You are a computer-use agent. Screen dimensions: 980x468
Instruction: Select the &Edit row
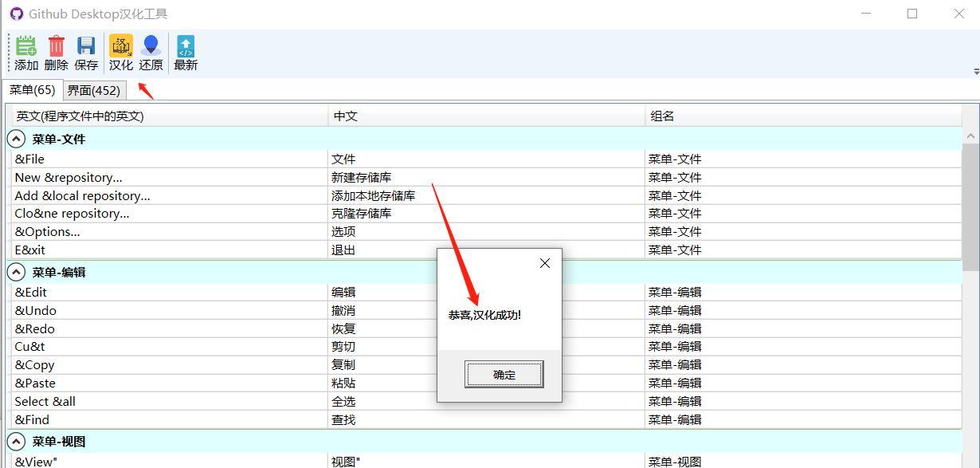coord(486,292)
